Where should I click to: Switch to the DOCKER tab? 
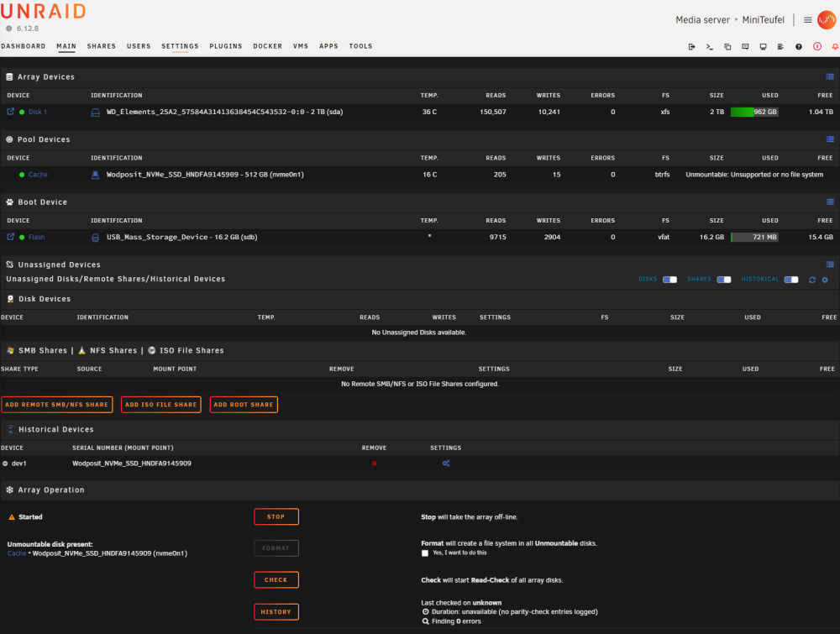pos(267,46)
